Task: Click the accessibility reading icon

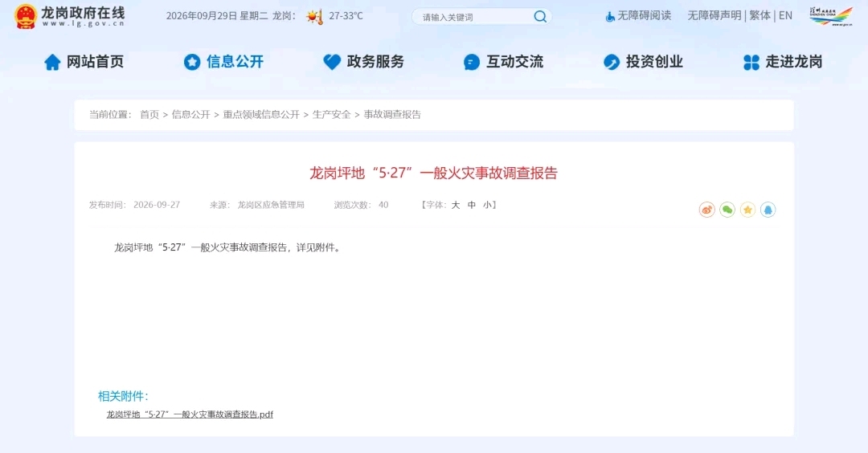Action: tap(609, 17)
